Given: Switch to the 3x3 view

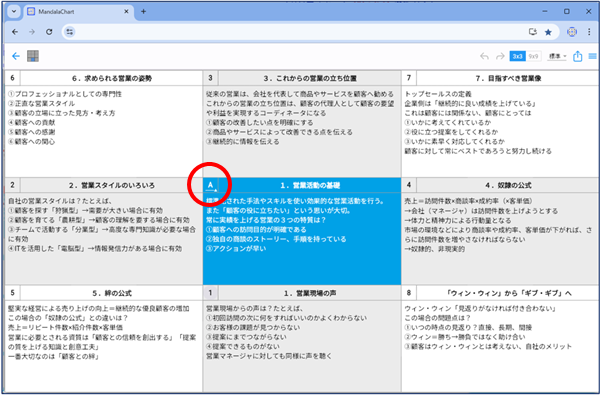Looking at the screenshot, I should click(x=517, y=56).
